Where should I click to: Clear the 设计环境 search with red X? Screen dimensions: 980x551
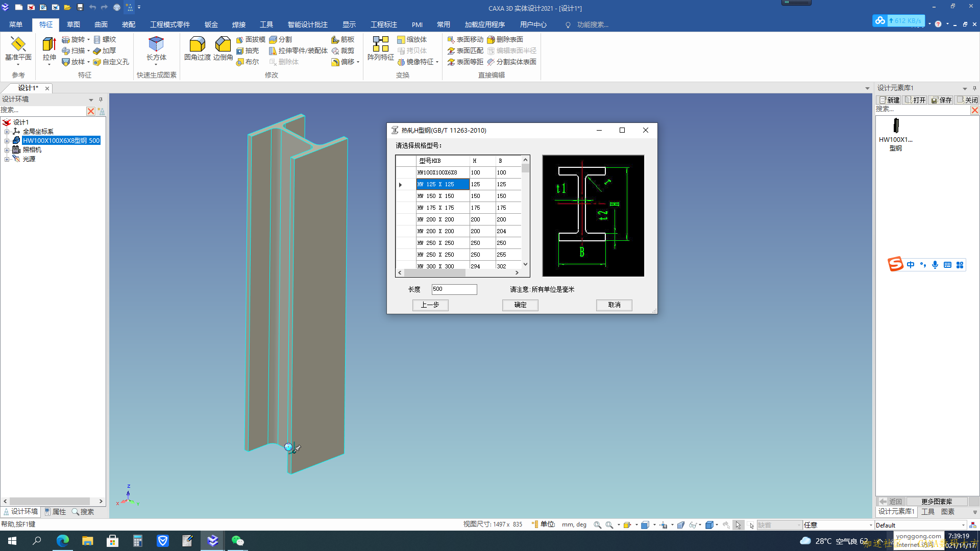coord(91,111)
